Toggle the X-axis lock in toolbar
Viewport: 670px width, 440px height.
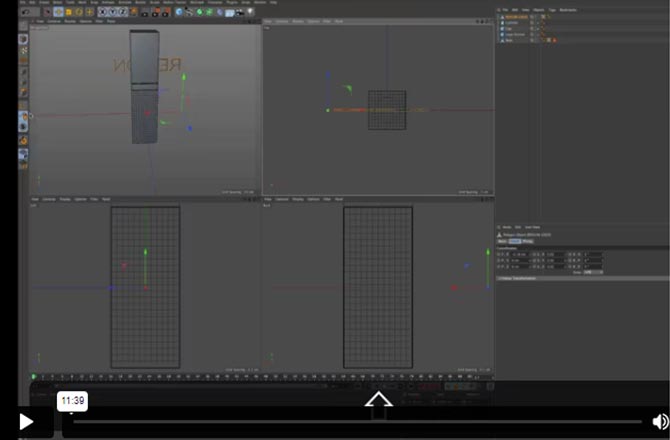click(105, 12)
